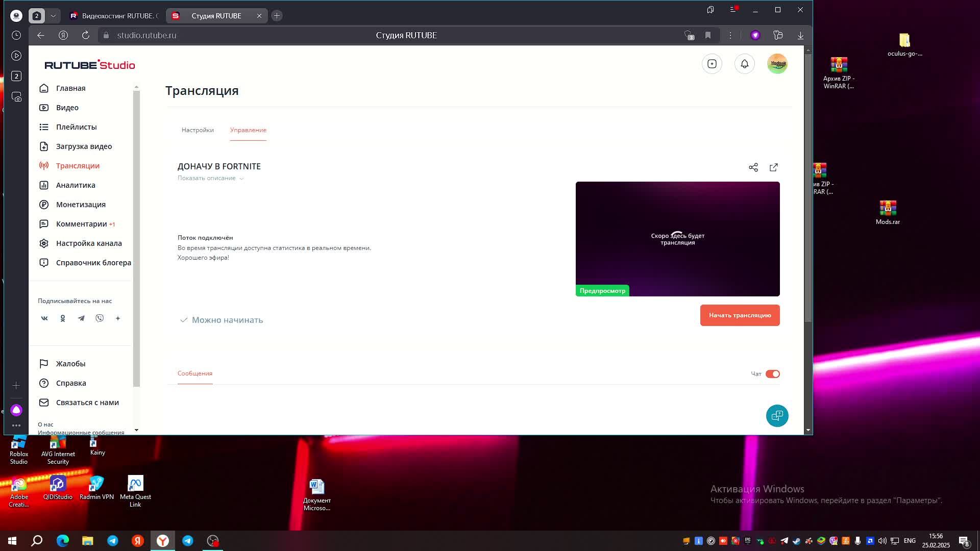The width and height of the screenshot is (980, 551).
Task: Open the VK social link icon
Action: [x=44, y=318]
